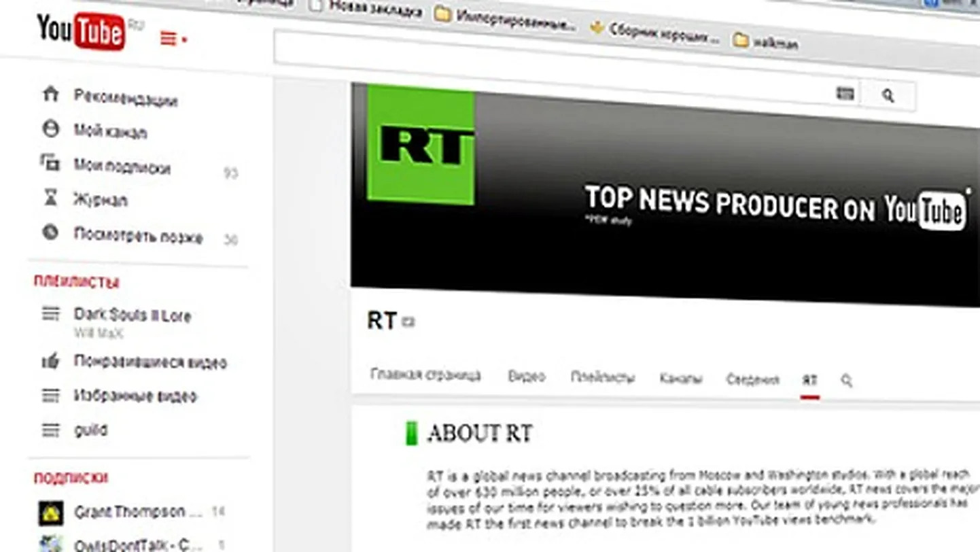Viewport: 980px width, 552px height.
Task: Click the channel search magnifier icon
Action: [x=846, y=381]
